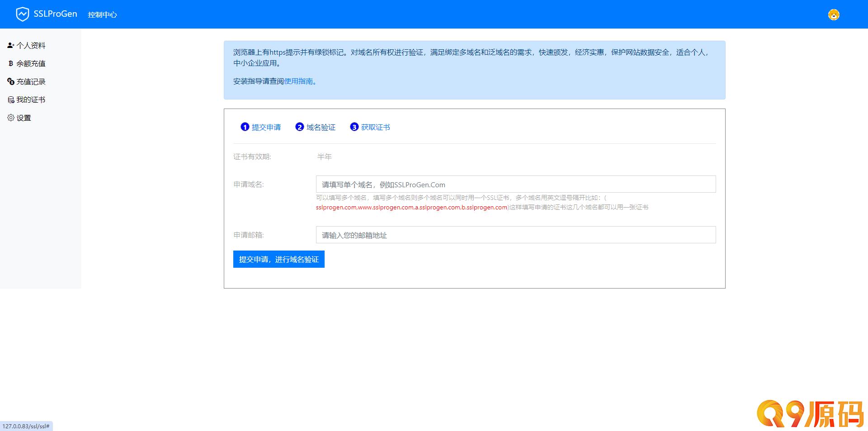Click the SSLProGen shield logo icon
Viewport: 868px width, 431px height.
(22, 14)
